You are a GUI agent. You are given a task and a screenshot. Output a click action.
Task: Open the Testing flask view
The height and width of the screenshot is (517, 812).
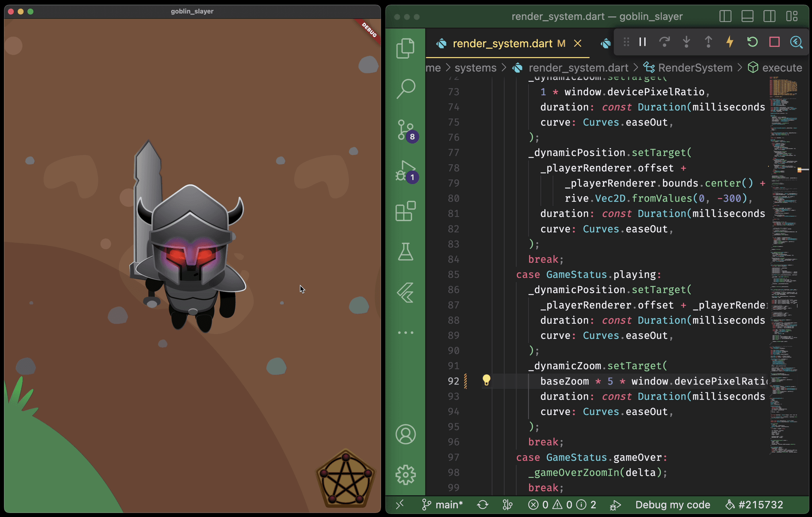click(x=405, y=252)
